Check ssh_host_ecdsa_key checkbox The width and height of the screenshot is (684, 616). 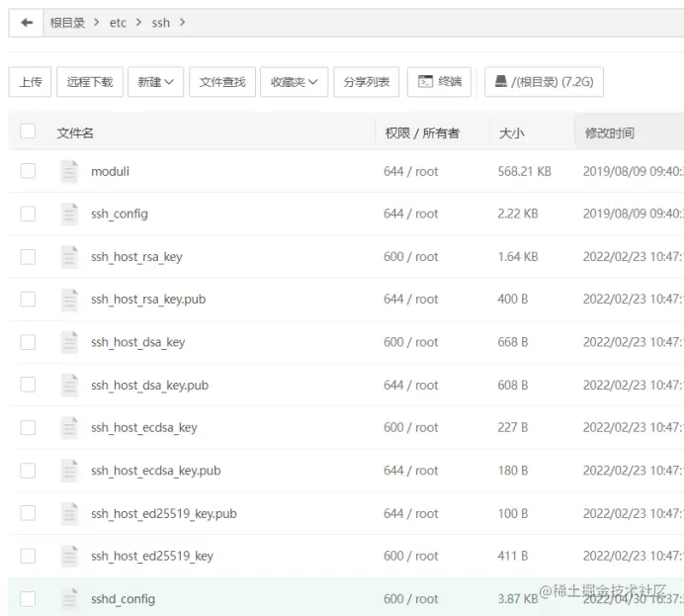click(x=28, y=427)
